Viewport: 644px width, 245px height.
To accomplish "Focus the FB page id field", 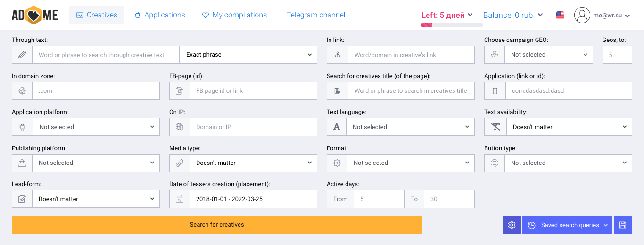I will [253, 91].
